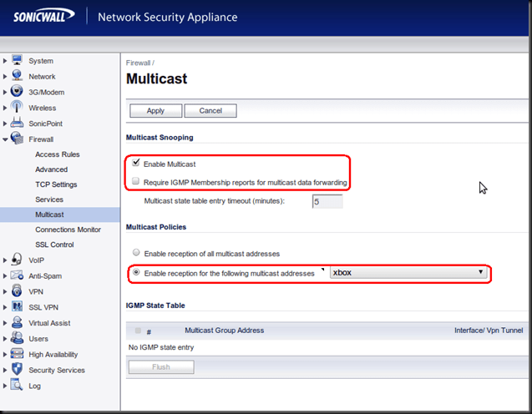Click the Security Services shield icon

click(17, 369)
